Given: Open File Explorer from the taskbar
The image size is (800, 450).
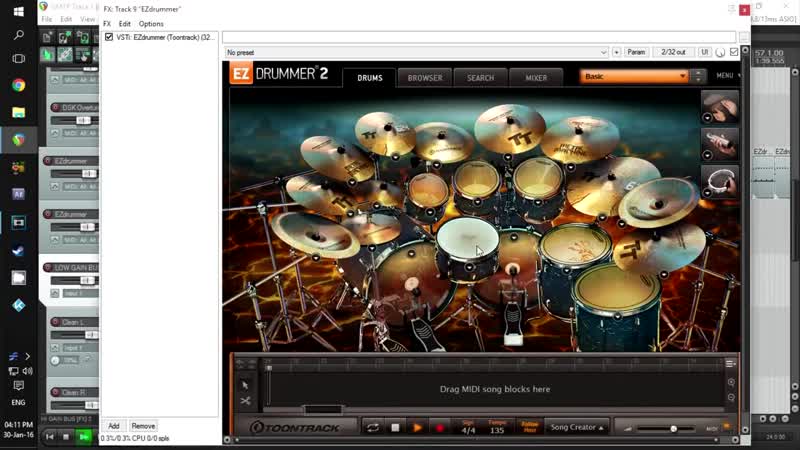Looking at the screenshot, I should pyautogui.click(x=18, y=112).
